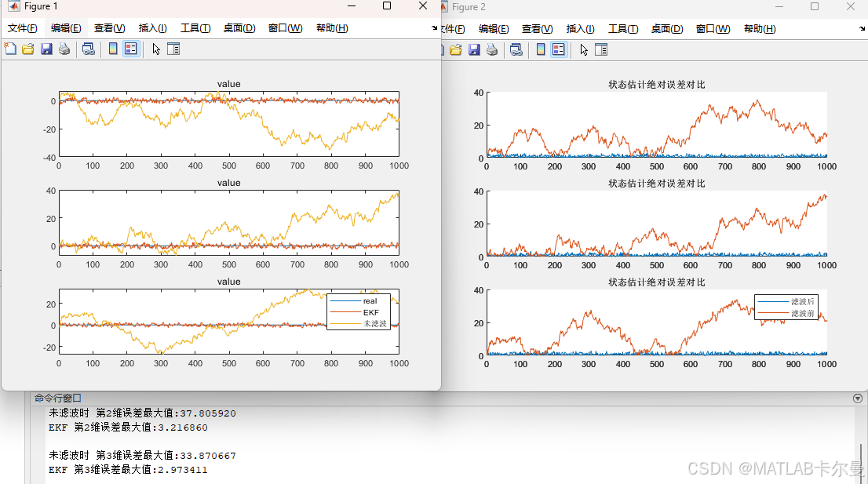Maximize the Figure 1 window
The image size is (868, 484).
pos(387,6)
